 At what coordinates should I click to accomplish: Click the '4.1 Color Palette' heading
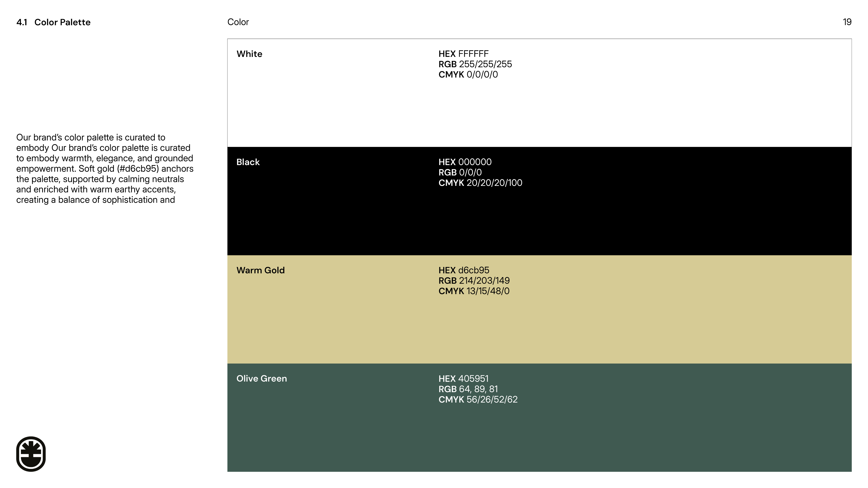[x=53, y=22]
